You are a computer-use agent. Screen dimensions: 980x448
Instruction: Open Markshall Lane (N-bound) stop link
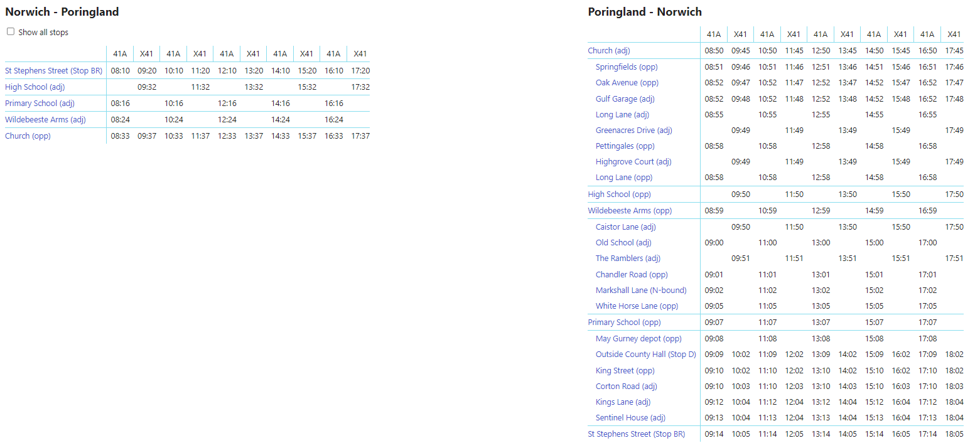[x=641, y=291]
